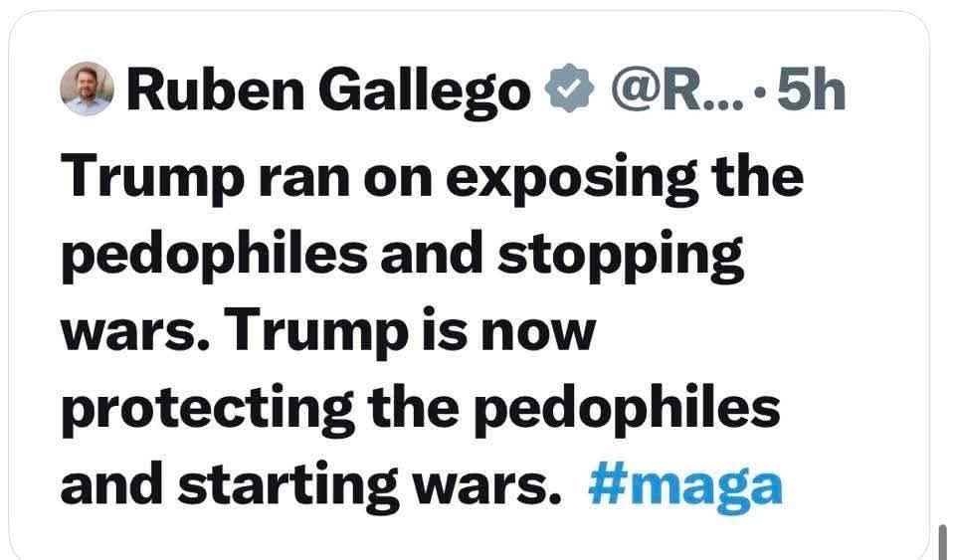This screenshot has height=560, width=955.
Task: Click the verified checkmark badge
Action: click(569, 90)
